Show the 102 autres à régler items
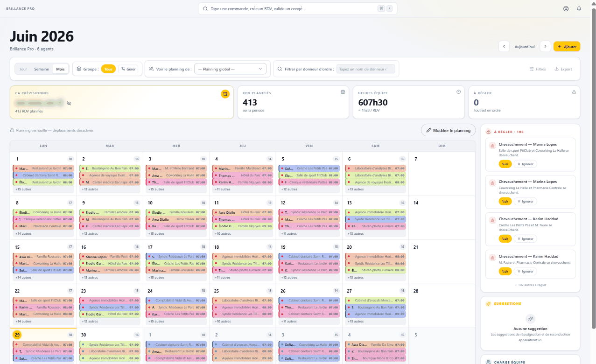This screenshot has width=596, height=364. [530, 285]
